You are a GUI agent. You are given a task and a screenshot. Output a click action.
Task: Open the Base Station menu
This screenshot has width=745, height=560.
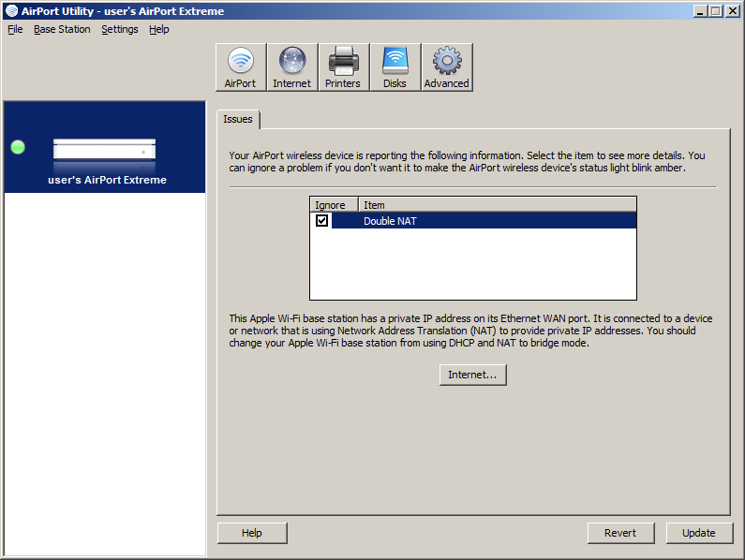(62, 29)
